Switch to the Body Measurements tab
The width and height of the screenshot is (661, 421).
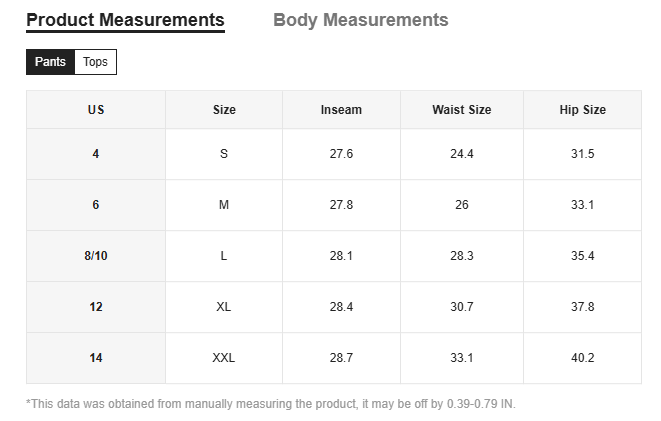pos(360,20)
